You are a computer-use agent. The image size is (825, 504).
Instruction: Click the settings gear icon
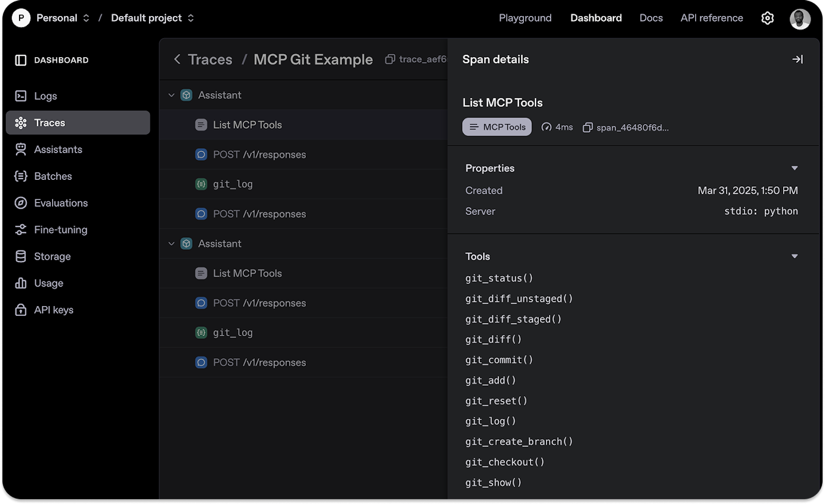[x=767, y=18]
